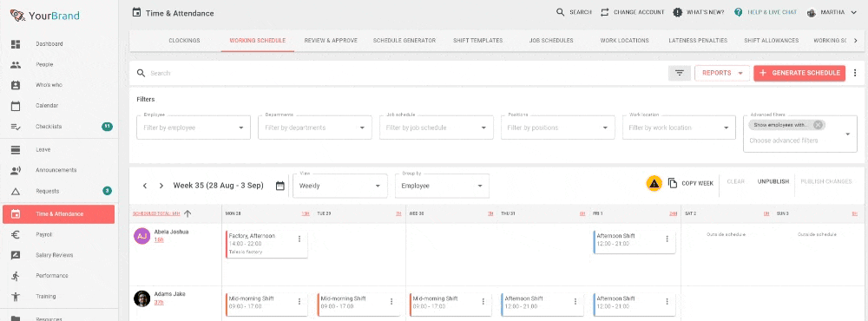Viewport: 868px width, 321px height.
Task: Open the Shift Templates tab
Action: tap(477, 41)
